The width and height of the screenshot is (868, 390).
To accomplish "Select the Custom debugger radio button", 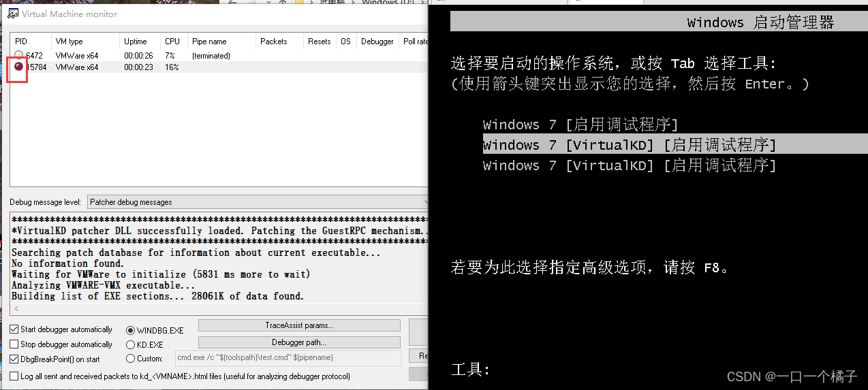I will pyautogui.click(x=131, y=359).
